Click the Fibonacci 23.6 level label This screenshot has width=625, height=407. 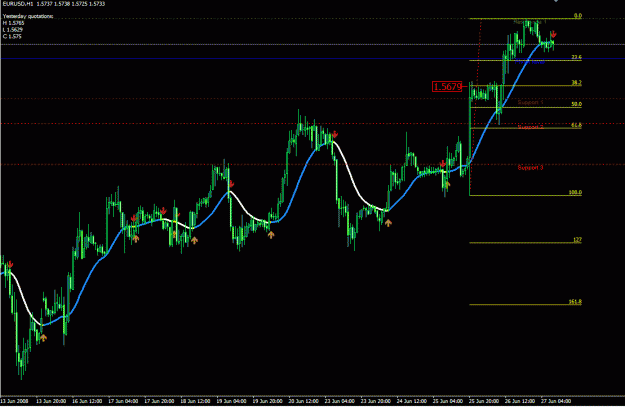click(x=576, y=57)
